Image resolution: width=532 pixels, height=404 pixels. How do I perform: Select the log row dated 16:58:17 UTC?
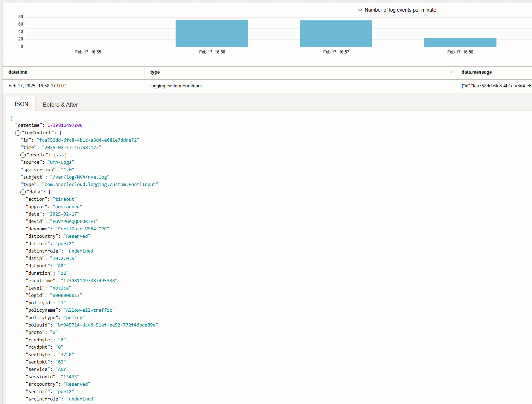(37, 86)
